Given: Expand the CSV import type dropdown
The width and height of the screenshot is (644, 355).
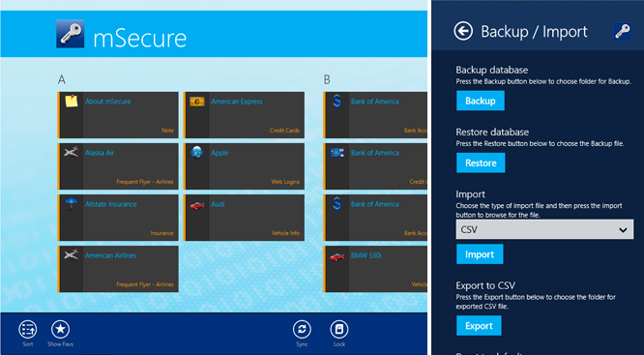Looking at the screenshot, I should [544, 229].
